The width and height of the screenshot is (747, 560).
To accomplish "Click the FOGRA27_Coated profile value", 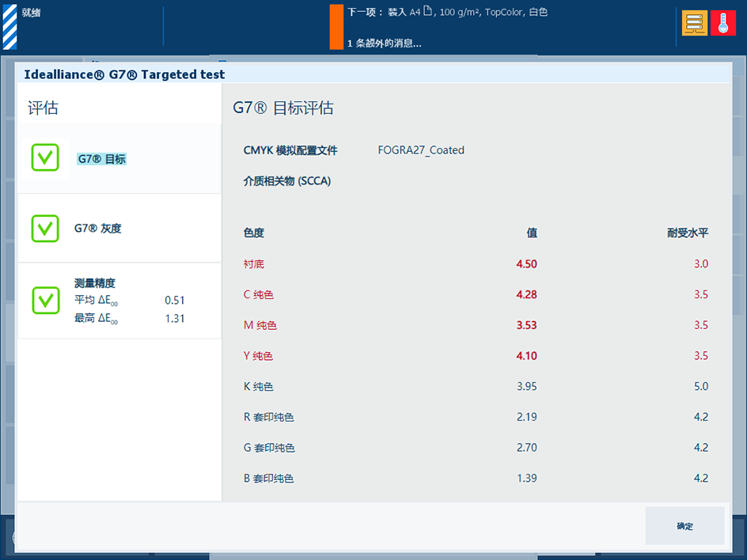I will pyautogui.click(x=421, y=150).
